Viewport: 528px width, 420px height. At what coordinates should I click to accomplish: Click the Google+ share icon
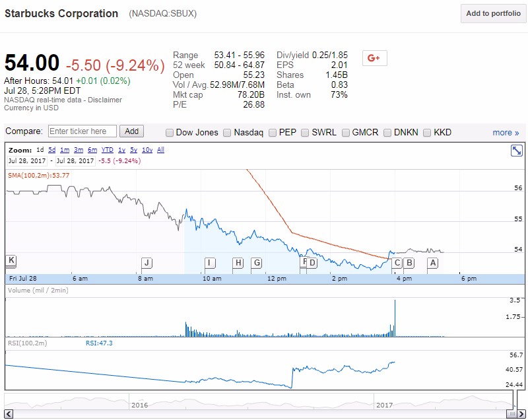click(x=374, y=58)
